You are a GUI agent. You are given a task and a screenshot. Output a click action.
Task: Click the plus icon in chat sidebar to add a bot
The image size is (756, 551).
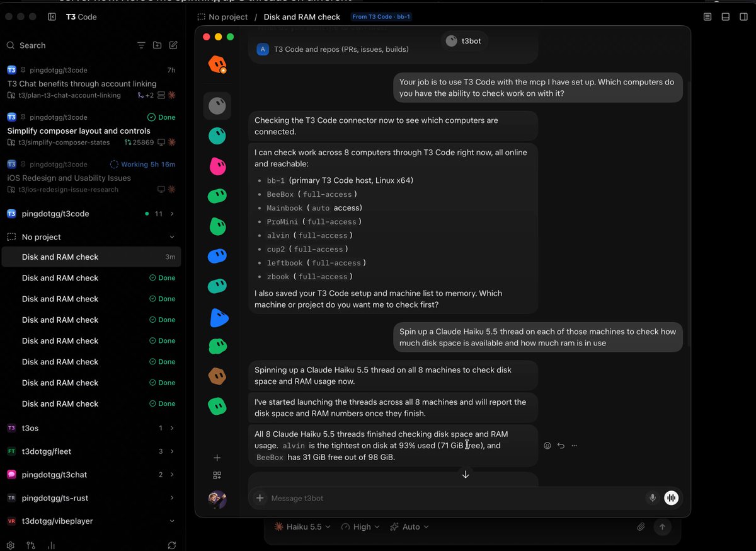(217, 458)
